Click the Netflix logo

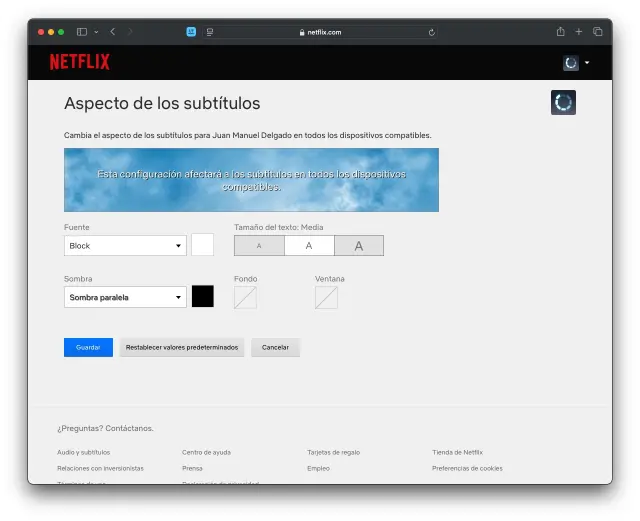[80, 62]
